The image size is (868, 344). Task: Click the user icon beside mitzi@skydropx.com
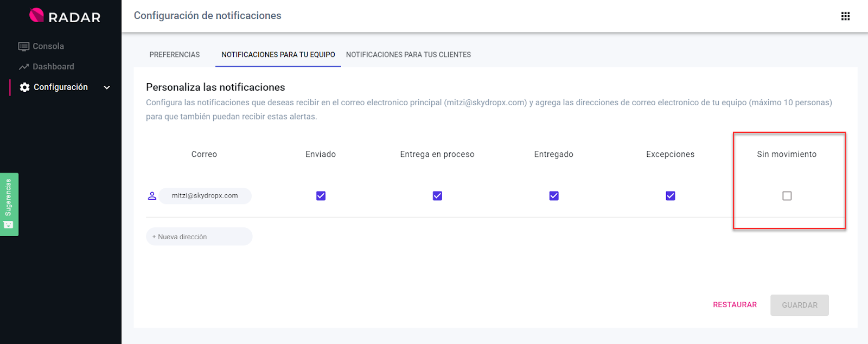pyautogui.click(x=152, y=196)
